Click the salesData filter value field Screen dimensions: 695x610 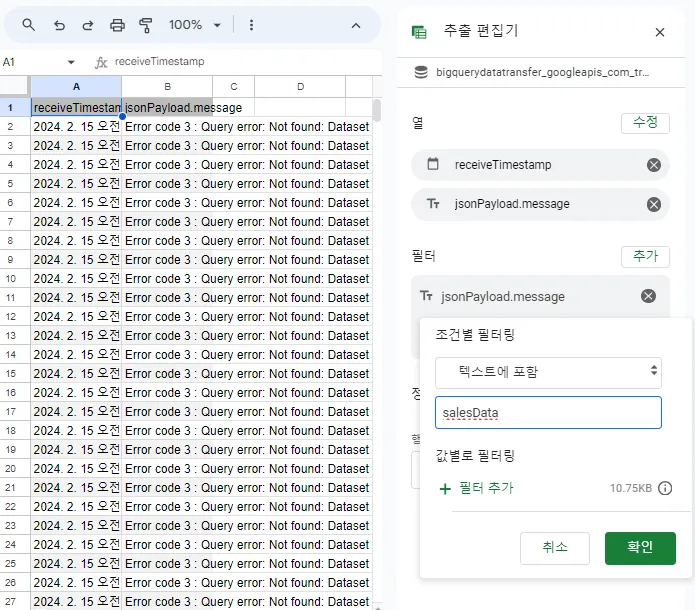coord(548,413)
